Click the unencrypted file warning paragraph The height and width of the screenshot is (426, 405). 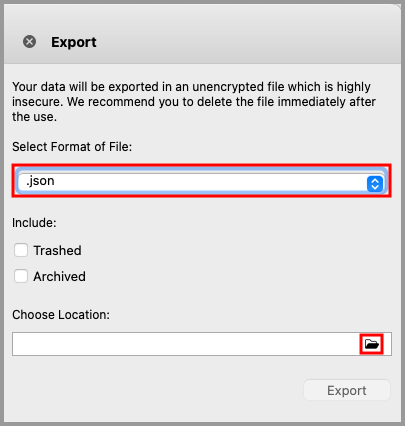click(194, 102)
